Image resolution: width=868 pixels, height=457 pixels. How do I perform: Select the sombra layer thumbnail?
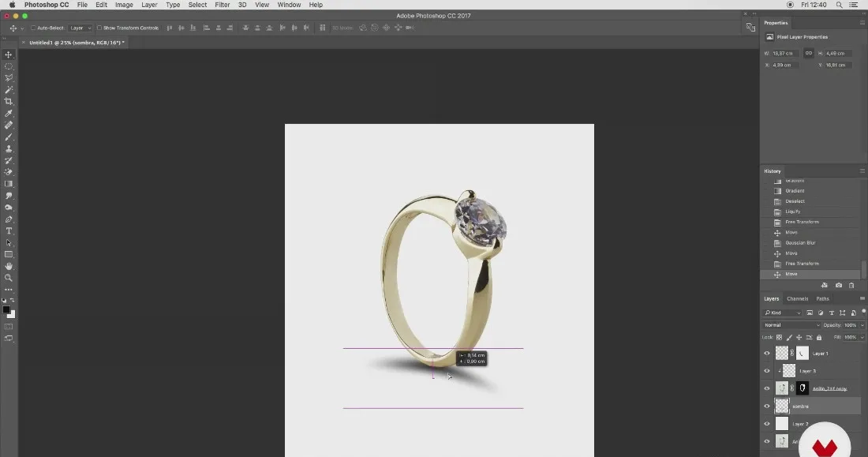coord(782,406)
